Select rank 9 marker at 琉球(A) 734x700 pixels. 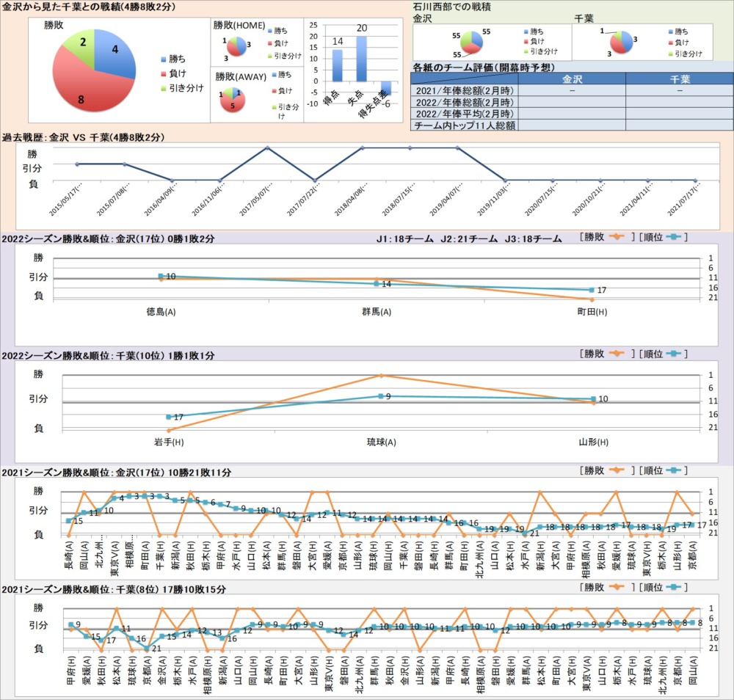click(380, 396)
